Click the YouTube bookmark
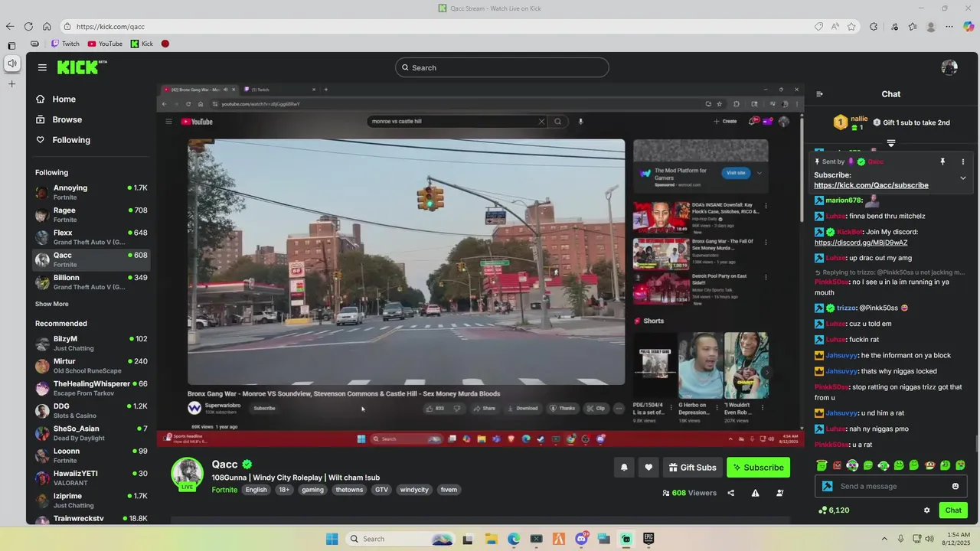980x551 pixels. (105, 44)
